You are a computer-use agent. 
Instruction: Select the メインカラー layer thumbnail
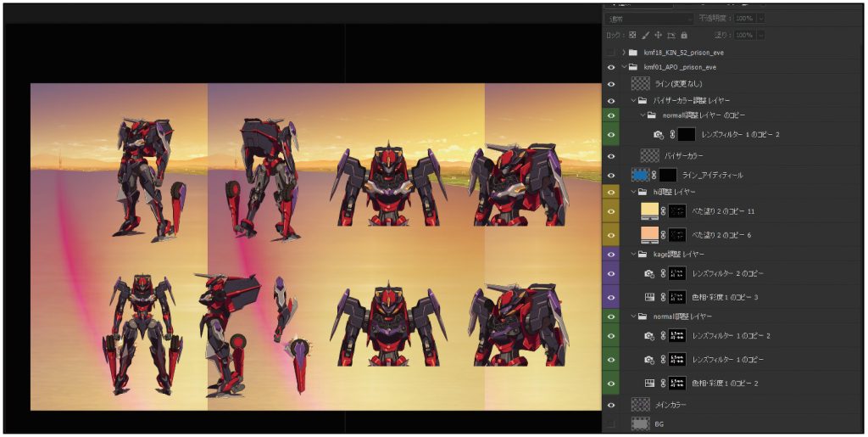(x=641, y=405)
